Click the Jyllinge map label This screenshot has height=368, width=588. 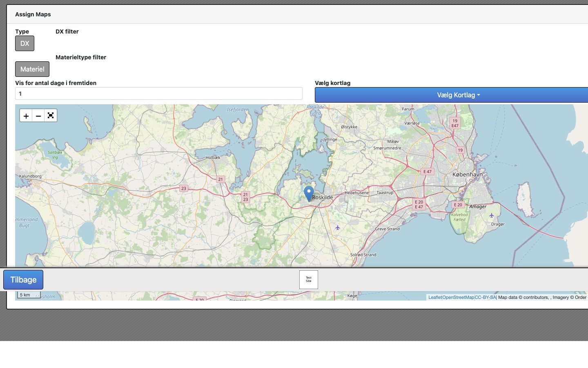pyautogui.click(x=330, y=139)
